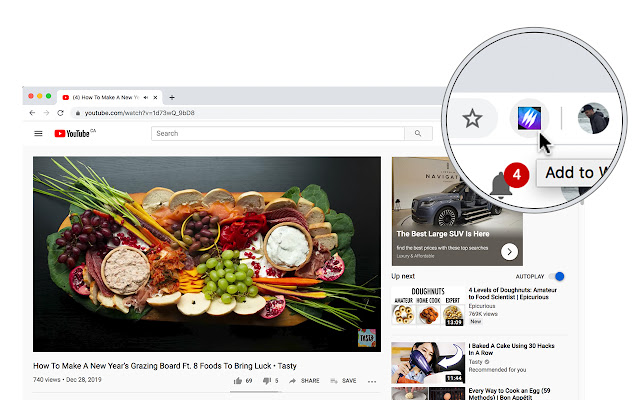Click the purple lightning extension icon
640x400 pixels.
pyautogui.click(x=529, y=118)
